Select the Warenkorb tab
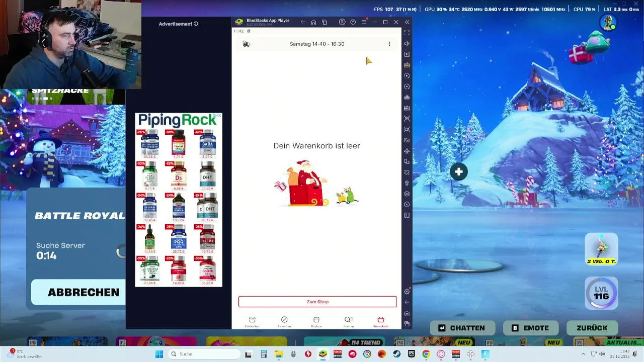Viewport: 644px width, 362px height. 381,322
